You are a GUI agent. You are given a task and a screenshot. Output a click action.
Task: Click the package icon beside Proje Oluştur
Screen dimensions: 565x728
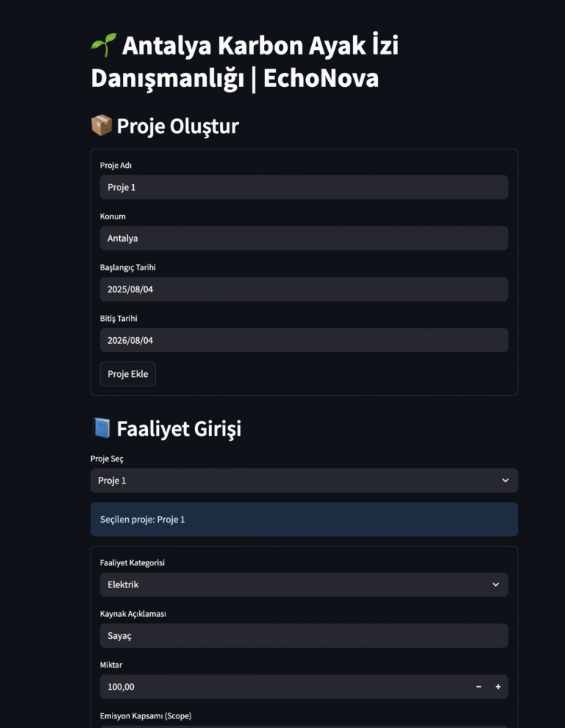coord(102,126)
